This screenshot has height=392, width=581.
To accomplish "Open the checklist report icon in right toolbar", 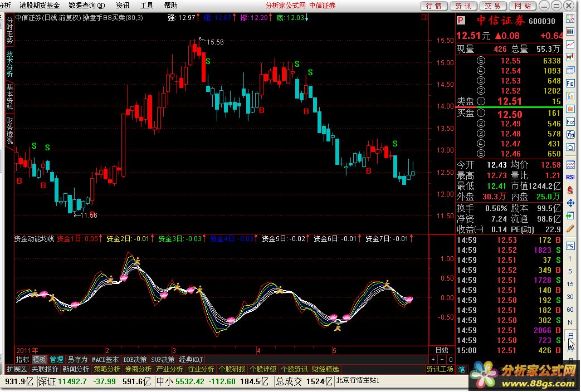I will click(x=570, y=18).
